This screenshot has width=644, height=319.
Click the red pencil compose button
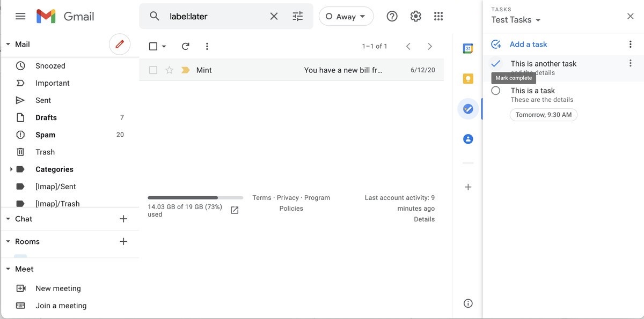tap(120, 44)
